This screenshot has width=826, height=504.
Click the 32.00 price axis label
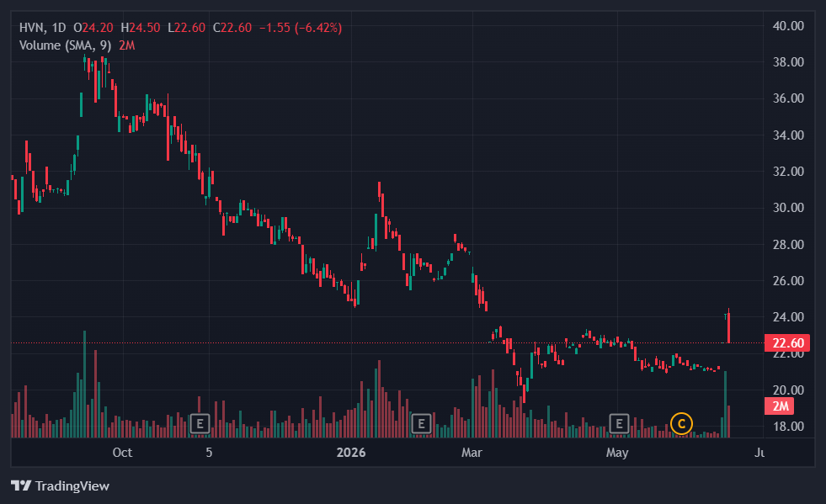(788, 172)
